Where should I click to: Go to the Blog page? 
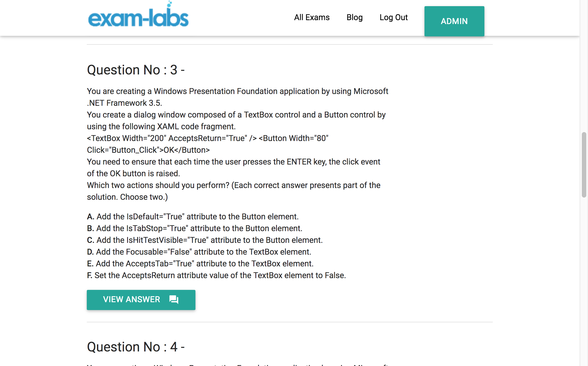coord(354,17)
